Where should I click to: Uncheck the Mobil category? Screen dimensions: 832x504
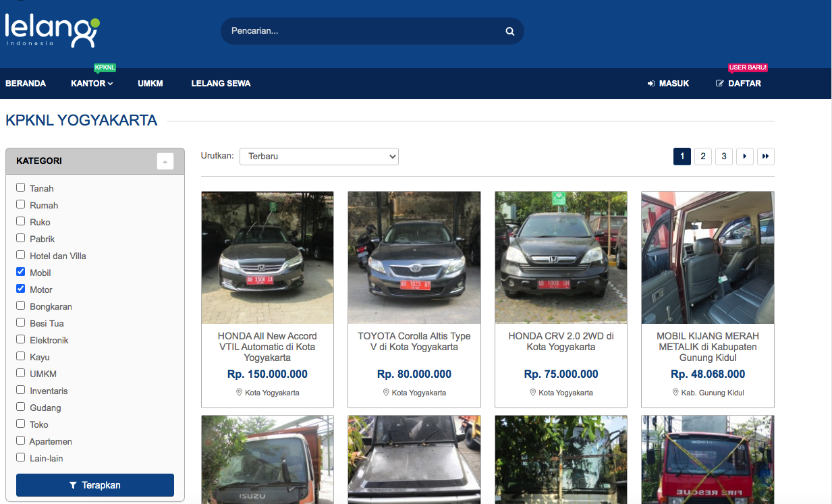[21, 272]
